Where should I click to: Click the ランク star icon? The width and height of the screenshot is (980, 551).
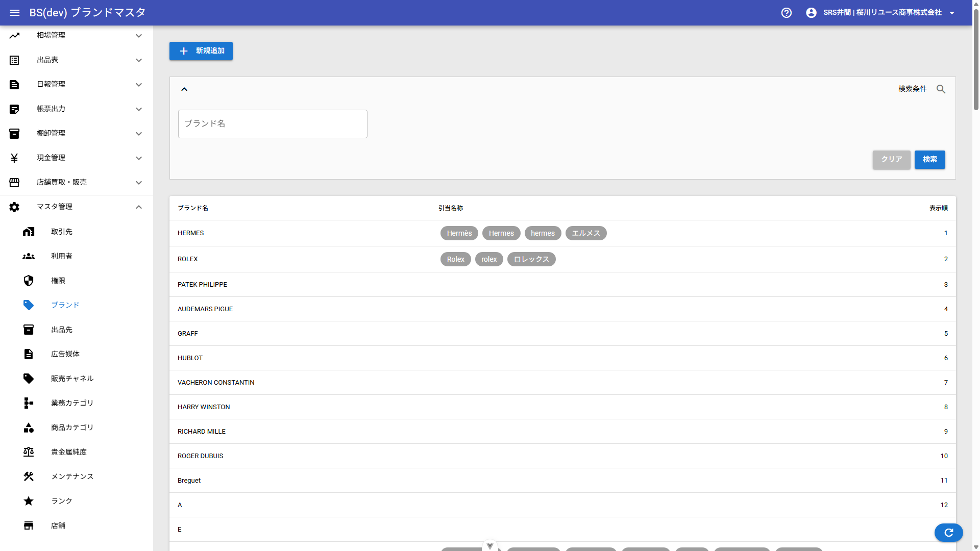[x=29, y=502]
